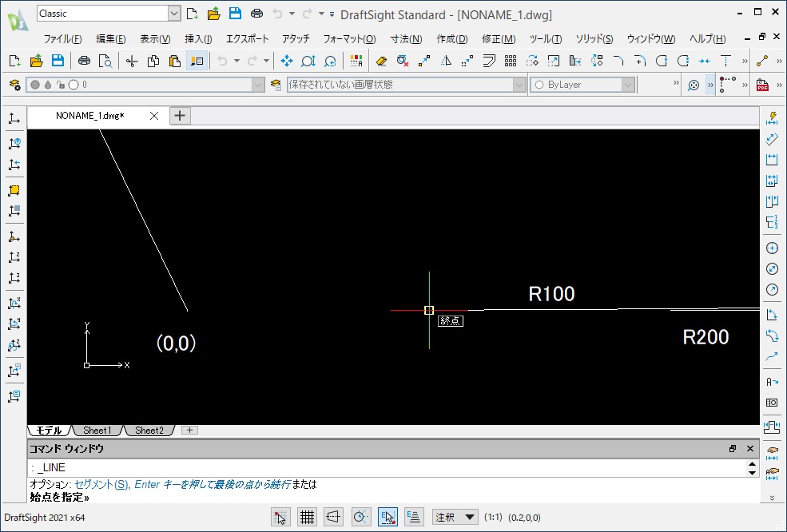
Task: Toggle the Property Painter brush icon
Action: (197, 62)
